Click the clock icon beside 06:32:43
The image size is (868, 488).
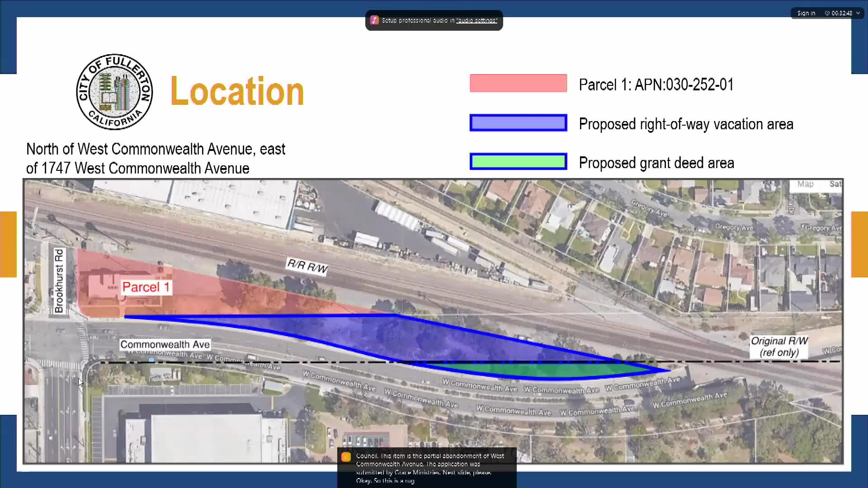(x=827, y=13)
